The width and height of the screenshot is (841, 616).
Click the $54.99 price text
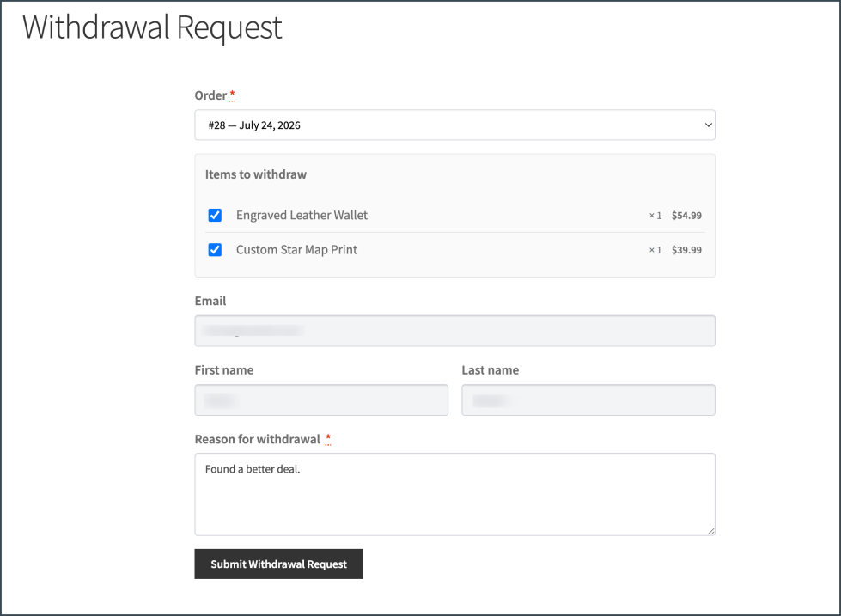click(x=686, y=215)
